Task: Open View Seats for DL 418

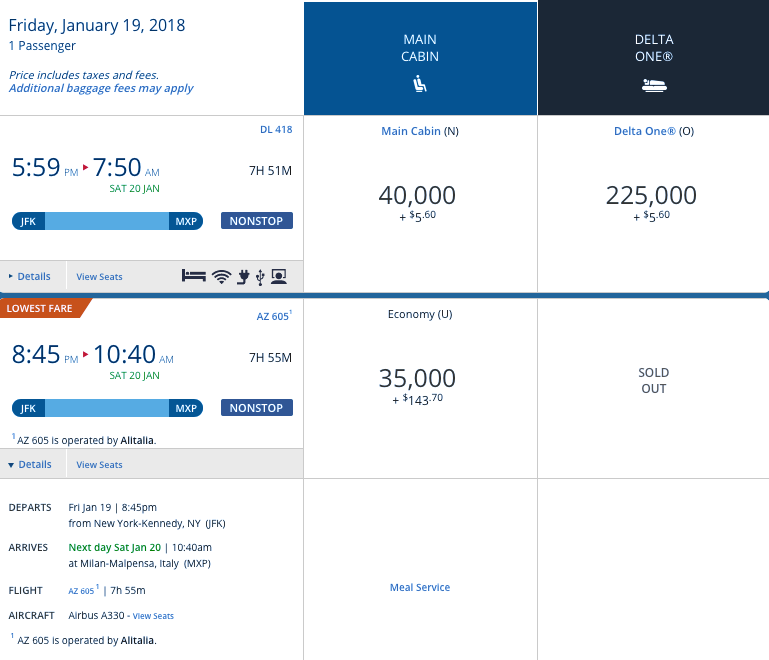Action: coord(99,276)
